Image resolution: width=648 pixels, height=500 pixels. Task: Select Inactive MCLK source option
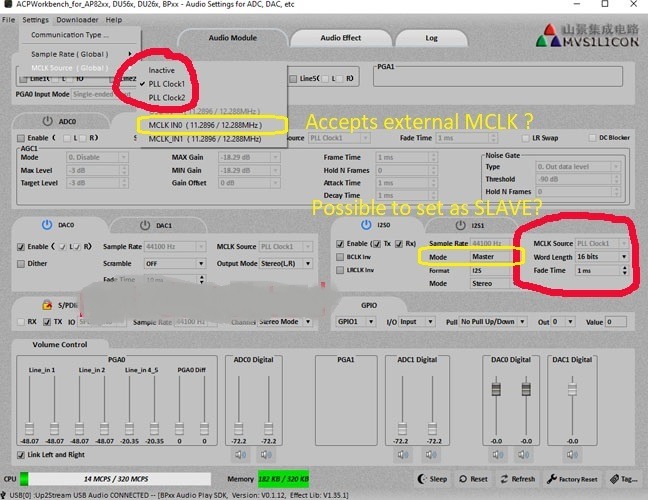[x=162, y=70]
